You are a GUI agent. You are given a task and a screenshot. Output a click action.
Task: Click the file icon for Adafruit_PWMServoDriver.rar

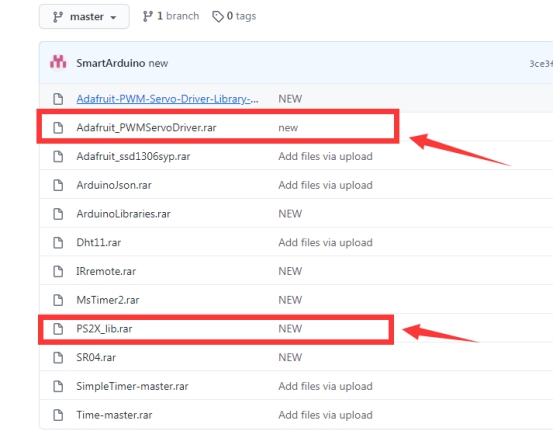[x=58, y=128]
